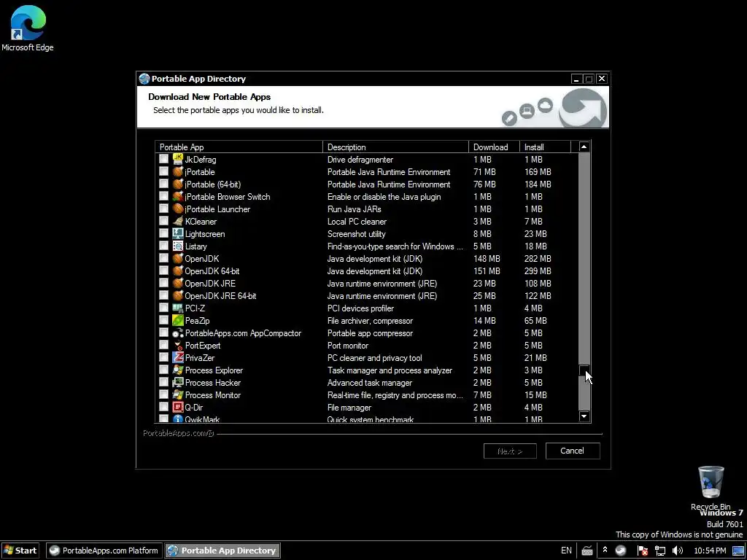The height and width of the screenshot is (560, 747).
Task: Click the Process Monitor icon
Action: tap(178, 394)
